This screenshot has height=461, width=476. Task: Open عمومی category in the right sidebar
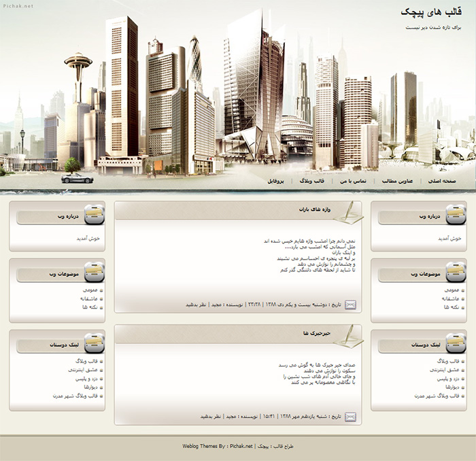coord(452,290)
